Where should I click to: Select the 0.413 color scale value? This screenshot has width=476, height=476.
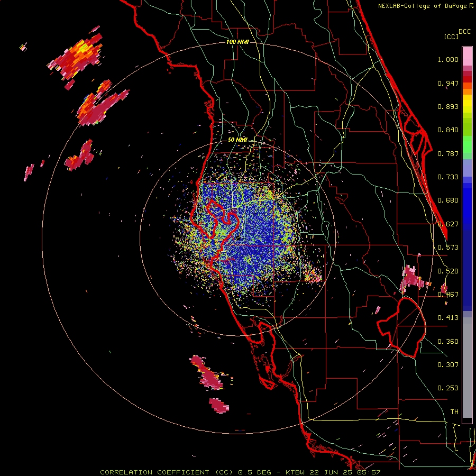[448, 318]
